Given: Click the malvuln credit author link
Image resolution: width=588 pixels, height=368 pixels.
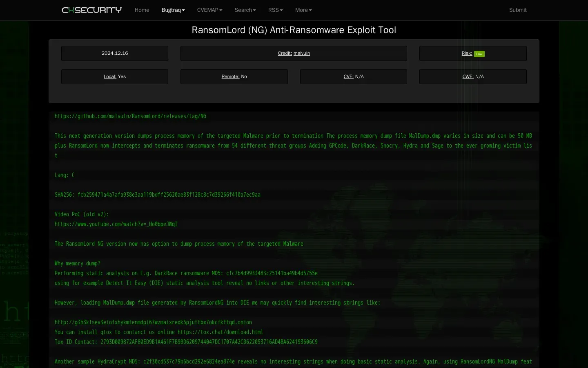Looking at the screenshot, I should [302, 54].
